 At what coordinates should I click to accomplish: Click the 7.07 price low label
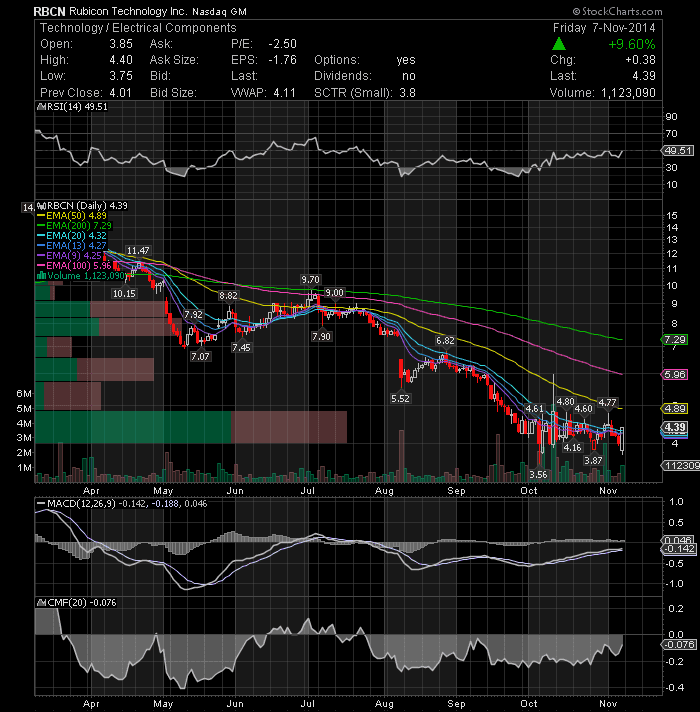pyautogui.click(x=200, y=357)
